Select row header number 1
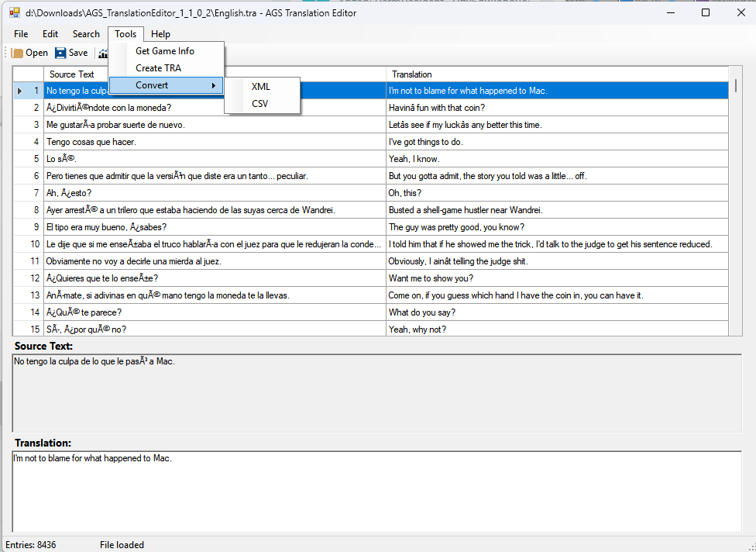756x552 pixels. (x=29, y=91)
